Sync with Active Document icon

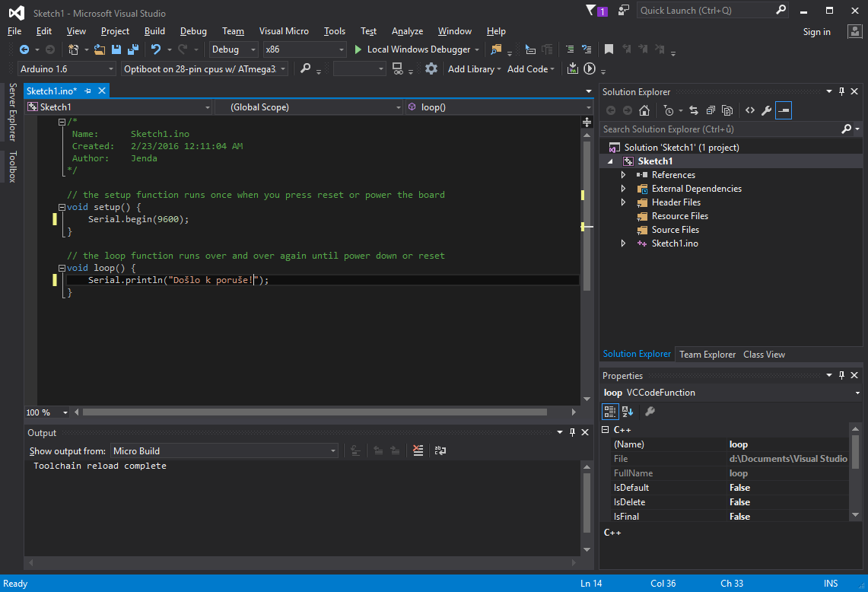coord(694,111)
